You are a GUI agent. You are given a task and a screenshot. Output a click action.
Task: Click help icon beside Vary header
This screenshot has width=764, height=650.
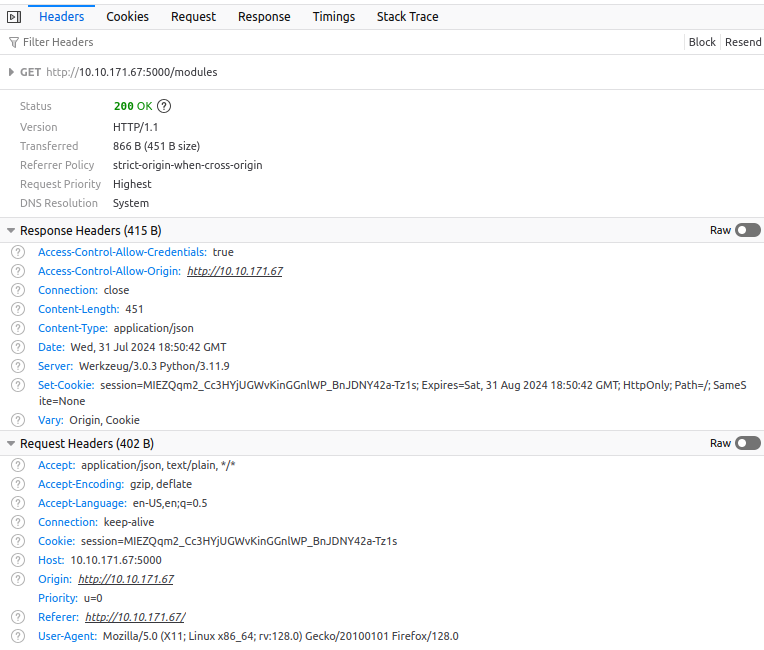(x=18, y=420)
